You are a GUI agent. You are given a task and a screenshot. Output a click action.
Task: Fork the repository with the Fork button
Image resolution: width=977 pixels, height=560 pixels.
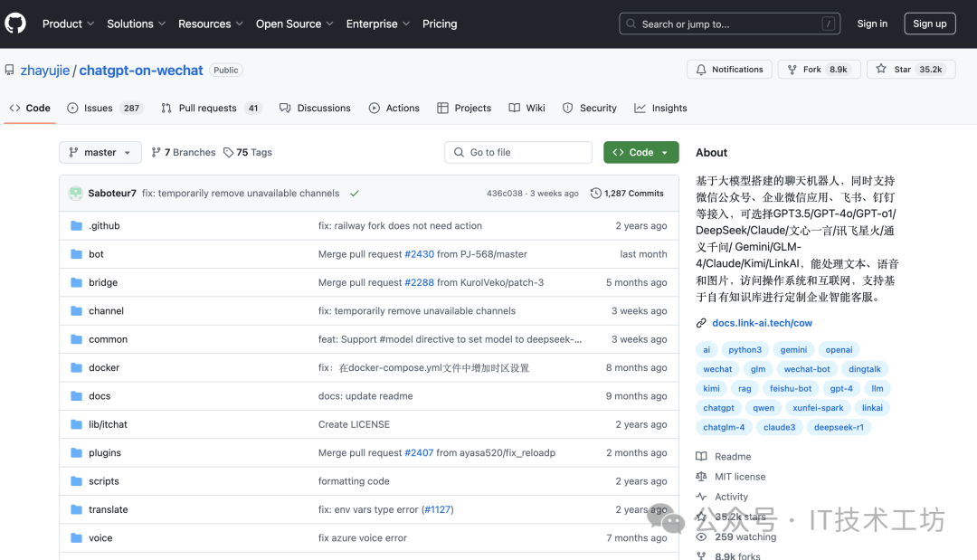point(819,69)
